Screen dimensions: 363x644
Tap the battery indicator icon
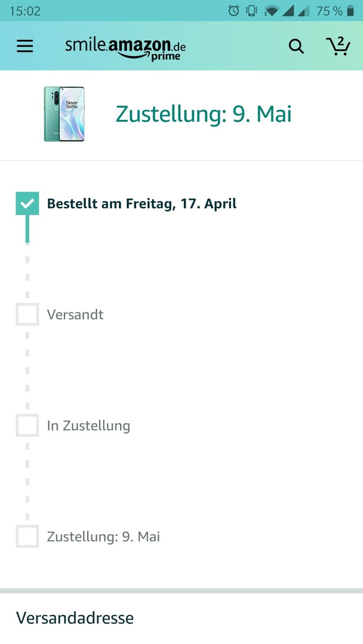(x=350, y=11)
